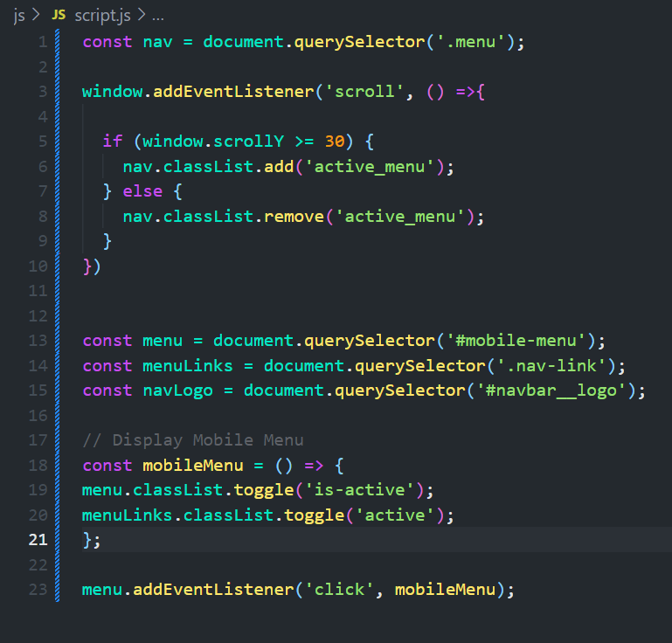The image size is (672, 643).
Task: Click the navLogo variable name
Action: pyautogui.click(x=172, y=391)
